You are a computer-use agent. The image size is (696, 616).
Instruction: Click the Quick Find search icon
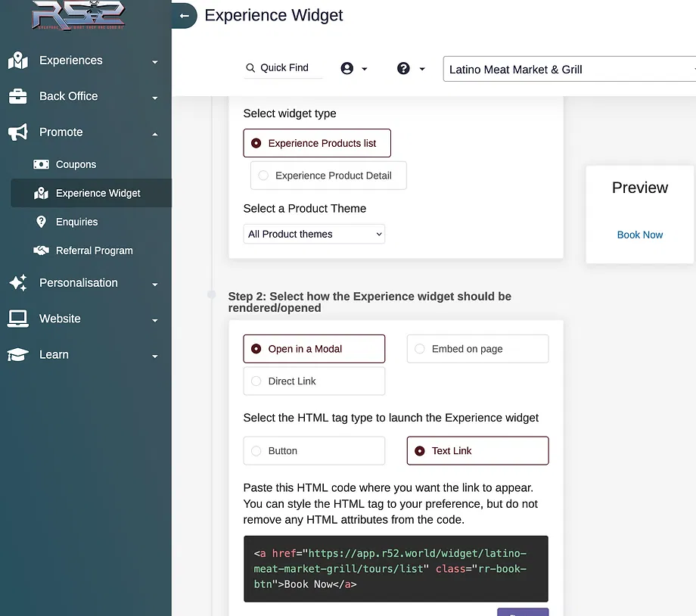coord(250,68)
